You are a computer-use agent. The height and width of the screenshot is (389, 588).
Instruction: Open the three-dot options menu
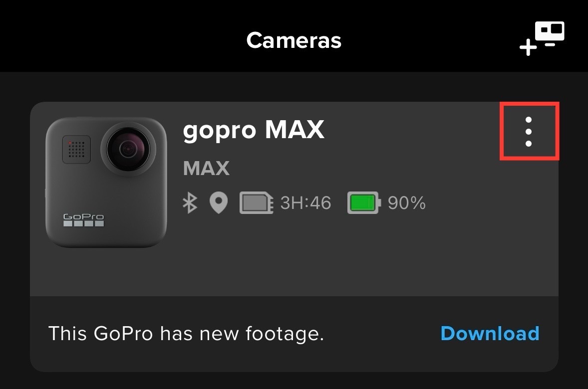pyautogui.click(x=529, y=131)
